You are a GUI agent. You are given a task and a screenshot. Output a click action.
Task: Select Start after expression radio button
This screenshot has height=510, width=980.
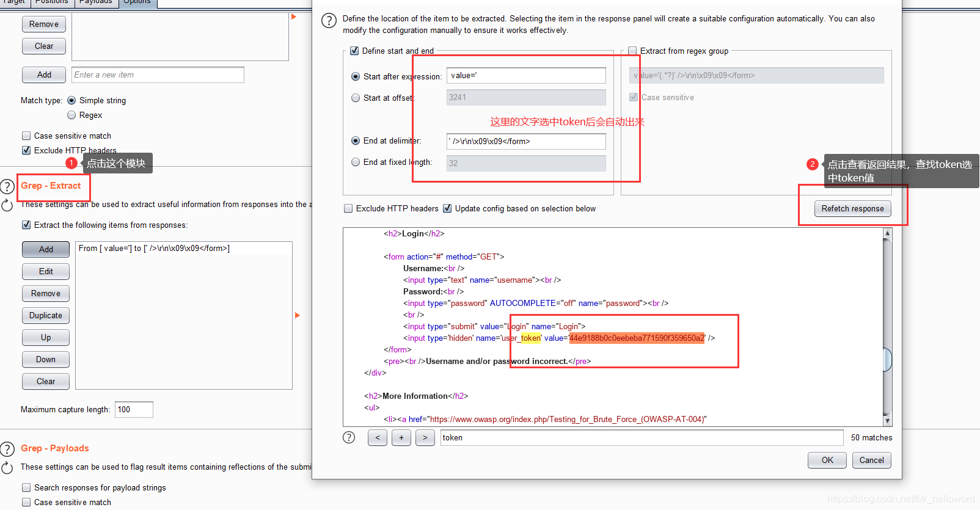(x=356, y=76)
